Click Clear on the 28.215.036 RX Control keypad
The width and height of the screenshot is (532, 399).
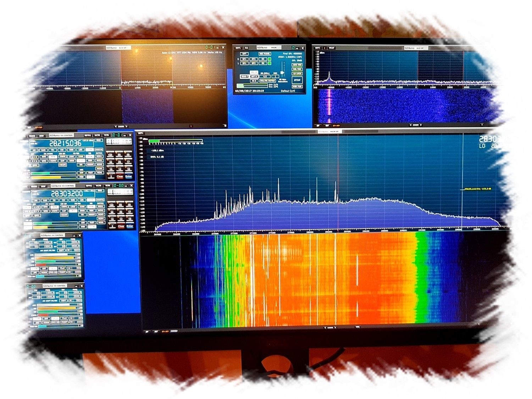120,176
